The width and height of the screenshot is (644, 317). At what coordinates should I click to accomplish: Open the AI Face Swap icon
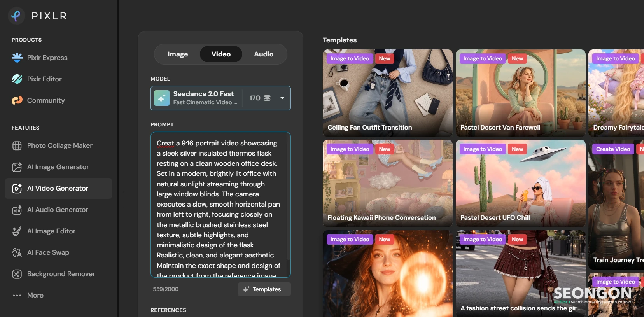(x=17, y=252)
